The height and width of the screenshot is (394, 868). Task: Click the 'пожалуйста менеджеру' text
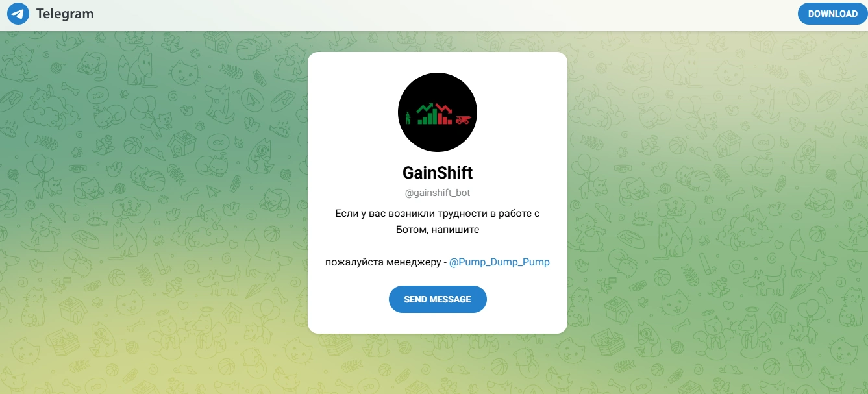point(382,262)
